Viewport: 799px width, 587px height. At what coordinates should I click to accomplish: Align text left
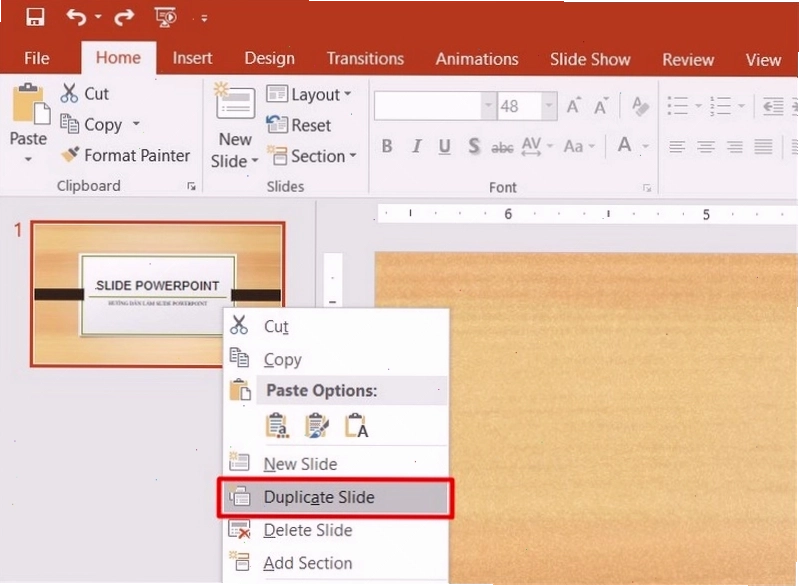point(677,147)
